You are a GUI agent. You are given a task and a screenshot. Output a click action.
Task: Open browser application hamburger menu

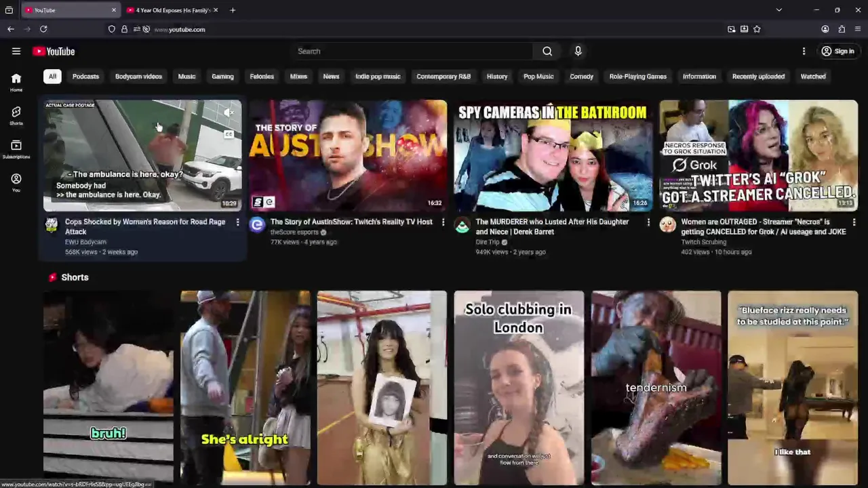click(x=858, y=29)
